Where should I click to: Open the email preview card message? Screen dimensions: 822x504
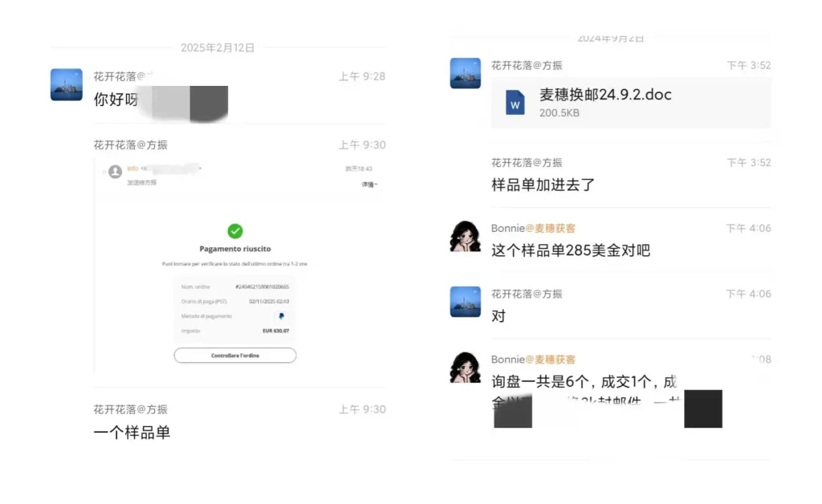(235, 265)
